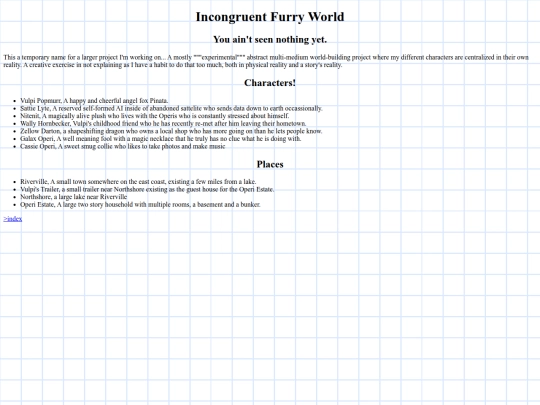Image resolution: width=540 pixels, height=405 pixels.
Task: Click the 'Incongruent Furry World' title
Action: coord(270,17)
